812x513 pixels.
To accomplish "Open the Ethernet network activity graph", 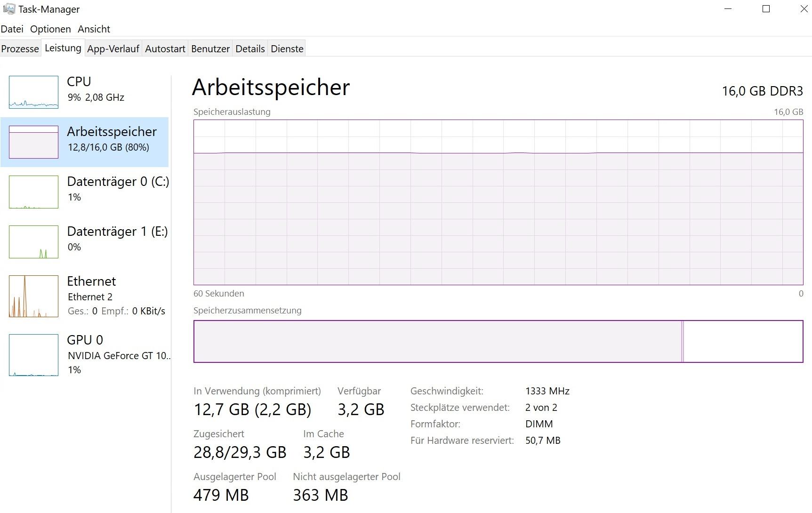I will (x=33, y=297).
